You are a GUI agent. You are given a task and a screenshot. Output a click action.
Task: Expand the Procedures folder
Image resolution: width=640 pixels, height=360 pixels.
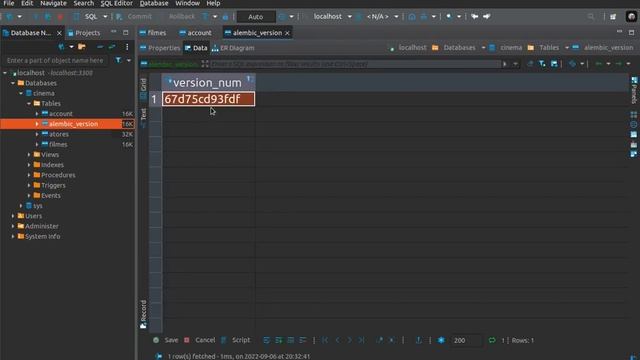(29, 175)
